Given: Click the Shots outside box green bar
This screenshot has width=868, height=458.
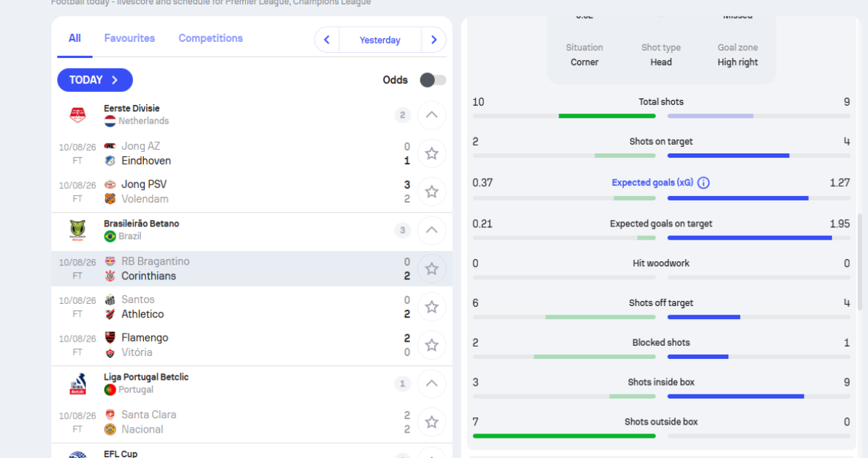Looking at the screenshot, I should [564, 436].
